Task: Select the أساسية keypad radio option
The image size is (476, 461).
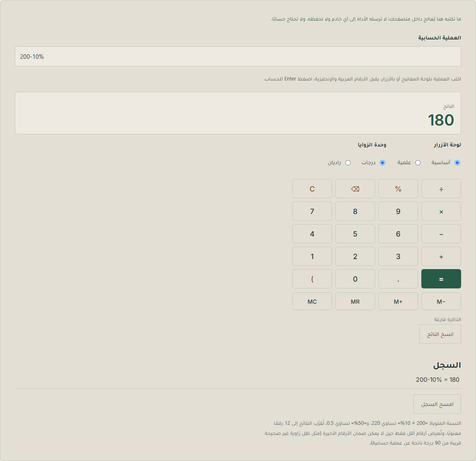Action: (x=457, y=163)
